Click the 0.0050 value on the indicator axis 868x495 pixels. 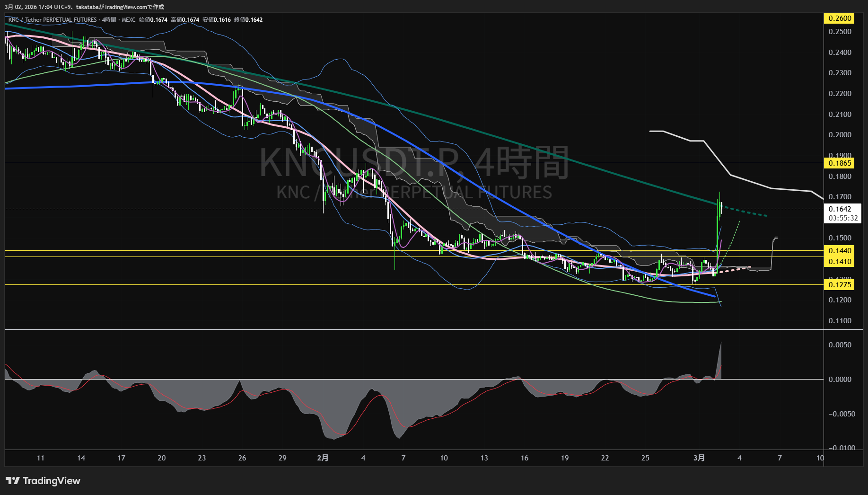point(840,345)
